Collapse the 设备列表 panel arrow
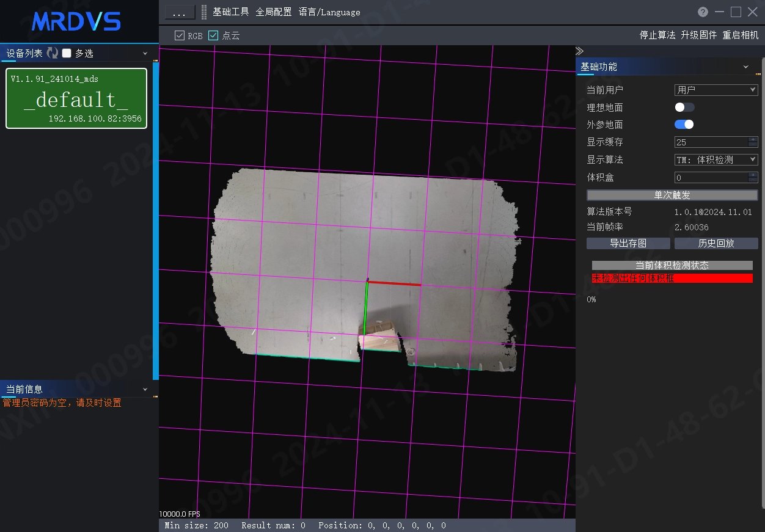This screenshot has height=532, width=765. click(145, 53)
